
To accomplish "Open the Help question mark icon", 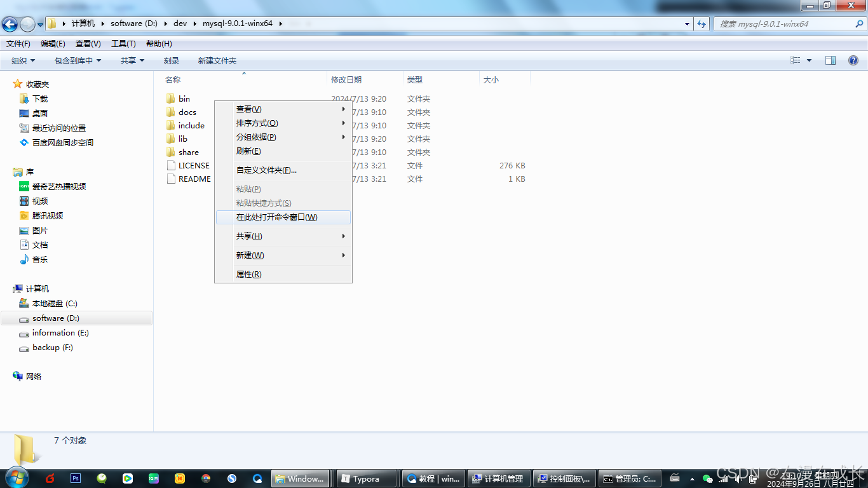I will (853, 60).
